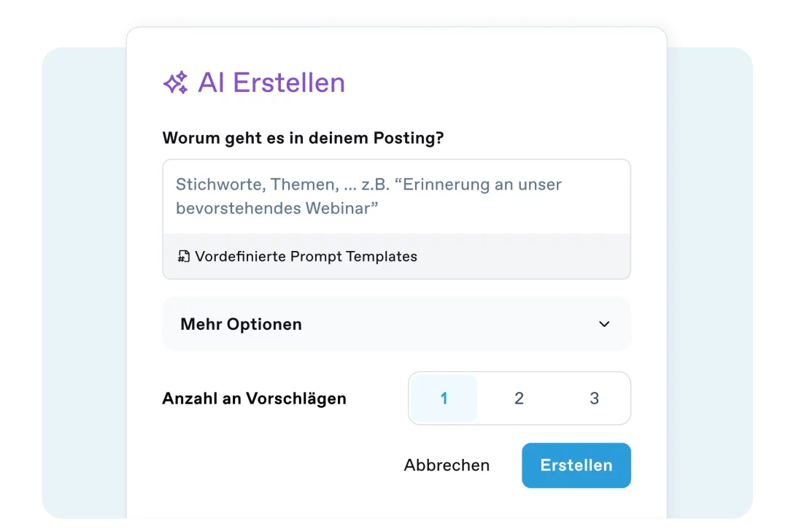The image size is (788, 532).
Task: Click the chevron arrow beside Mehr Optionen
Action: [604, 324]
